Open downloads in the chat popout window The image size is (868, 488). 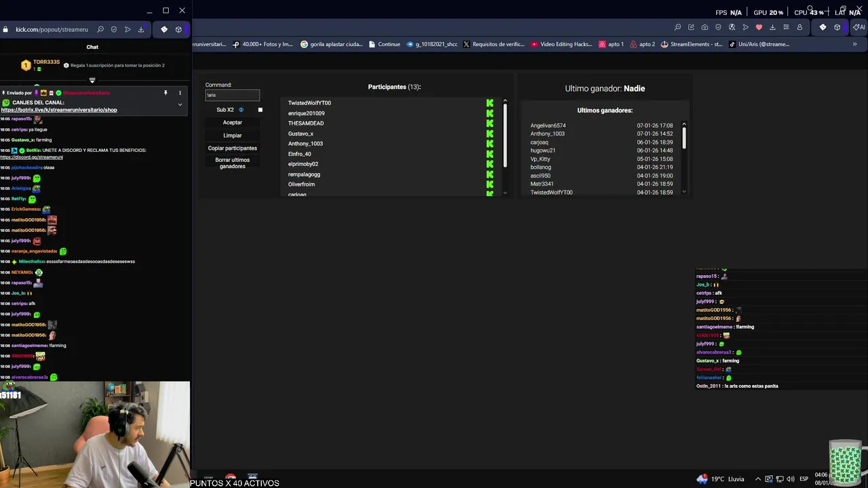tap(141, 29)
